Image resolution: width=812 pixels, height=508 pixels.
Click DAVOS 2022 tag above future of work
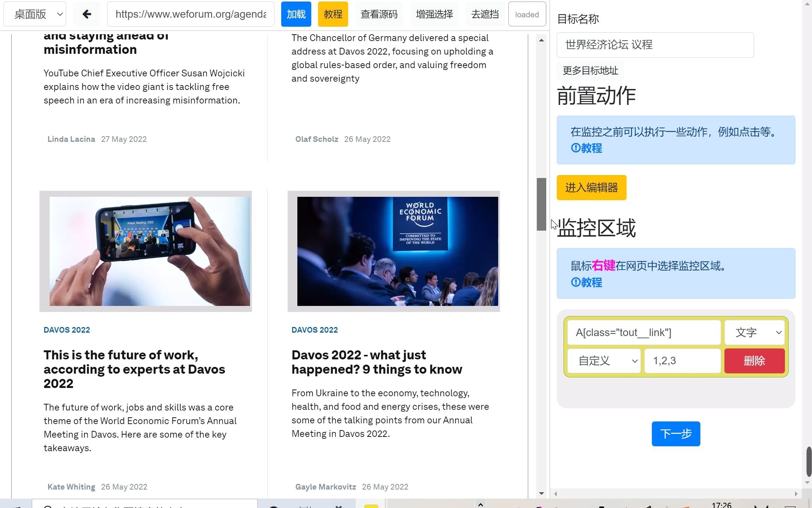(67, 330)
